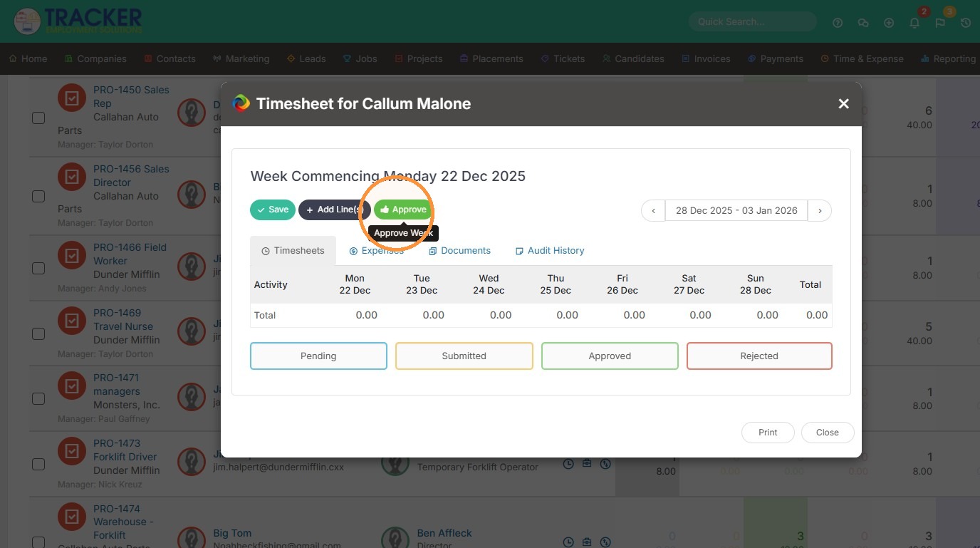Viewport: 980px width, 548px height.
Task: Click the candidate avatar in the PRO-1456 row
Action: coord(192,194)
